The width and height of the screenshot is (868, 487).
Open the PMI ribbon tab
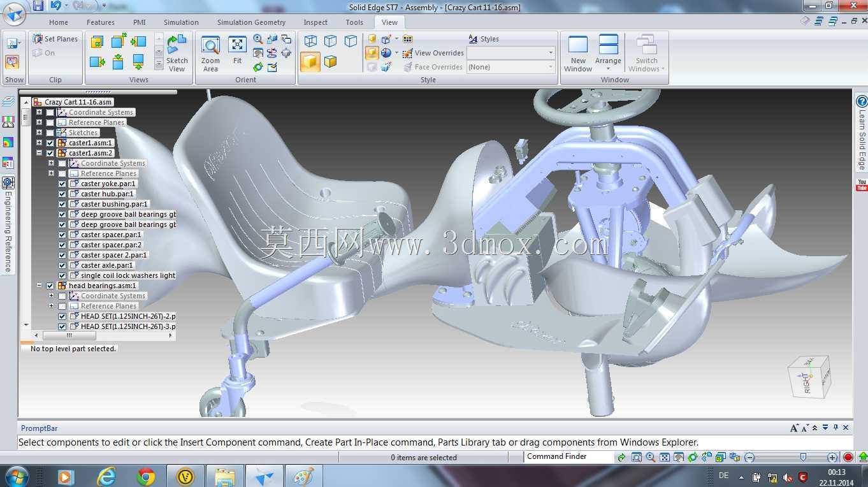[x=140, y=22]
